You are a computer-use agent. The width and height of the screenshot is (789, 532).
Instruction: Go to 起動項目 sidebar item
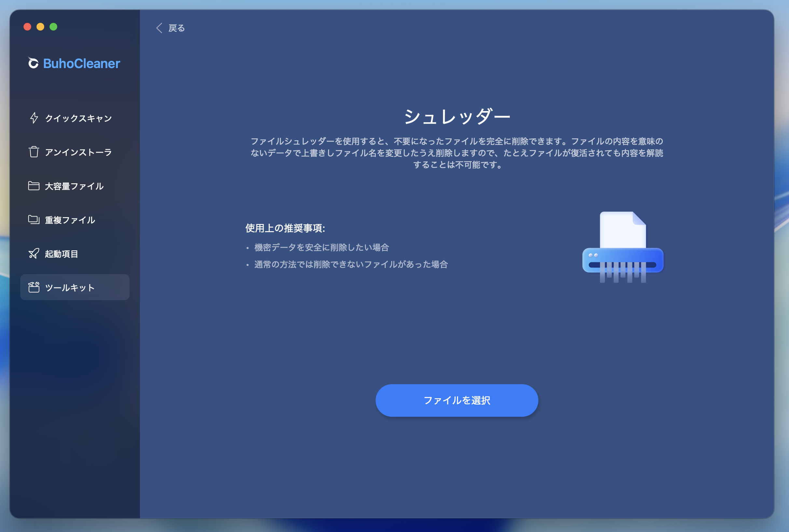pos(75,253)
